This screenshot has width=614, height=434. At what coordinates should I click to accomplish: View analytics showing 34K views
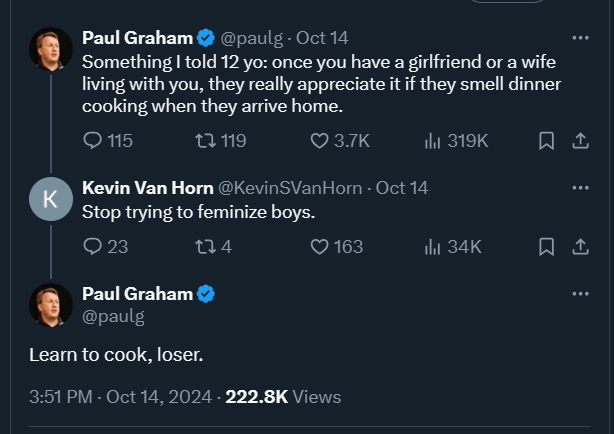coord(434,246)
